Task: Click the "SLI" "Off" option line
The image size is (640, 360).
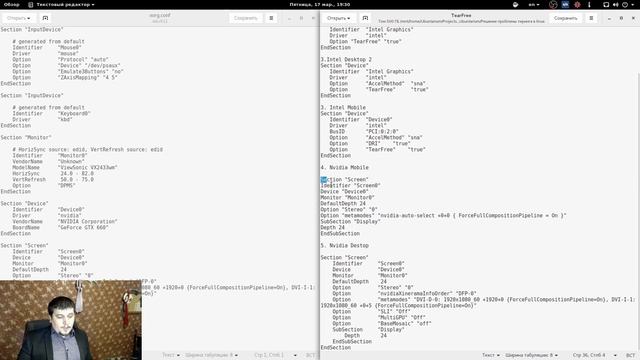Action: pyautogui.click(x=371, y=311)
